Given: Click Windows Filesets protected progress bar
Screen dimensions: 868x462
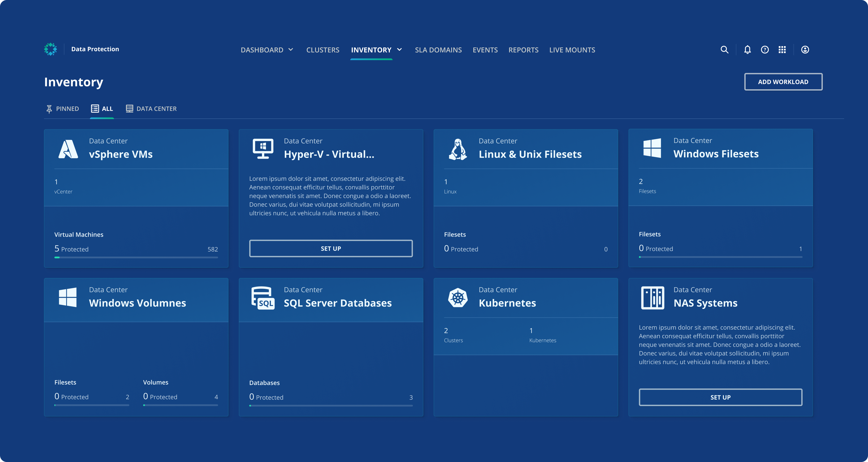Looking at the screenshot, I should (x=720, y=257).
